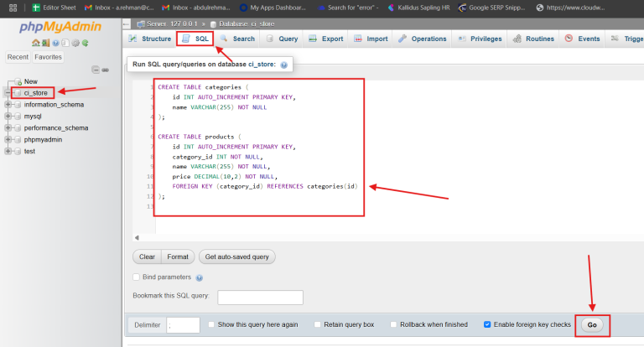
Task: Click the help icon beside Run SQL query
Action: (x=283, y=65)
